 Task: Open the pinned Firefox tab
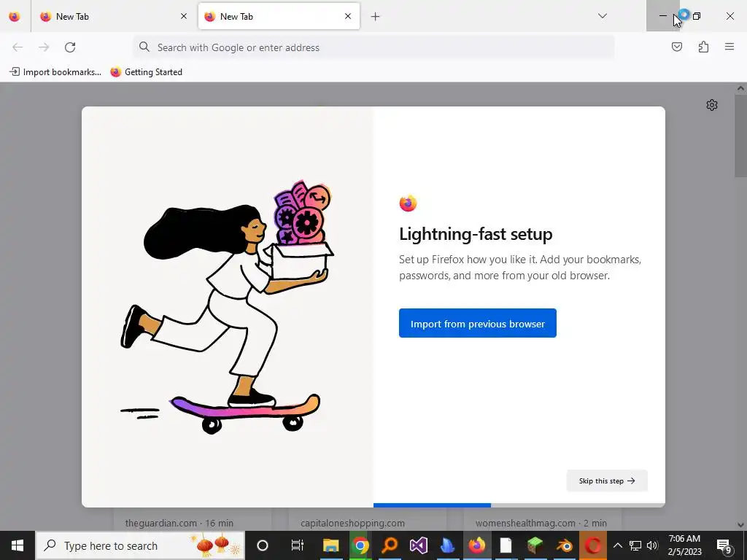pyautogui.click(x=15, y=17)
